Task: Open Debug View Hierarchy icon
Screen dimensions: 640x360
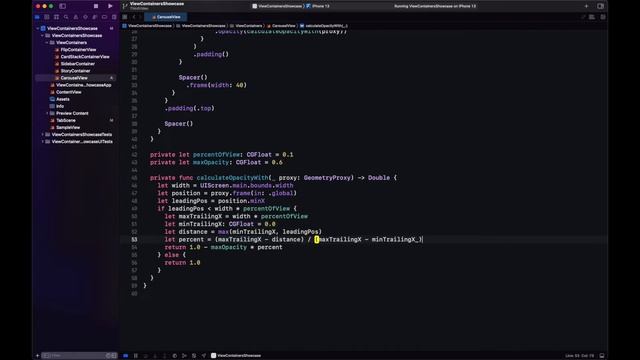Action: (x=174, y=356)
